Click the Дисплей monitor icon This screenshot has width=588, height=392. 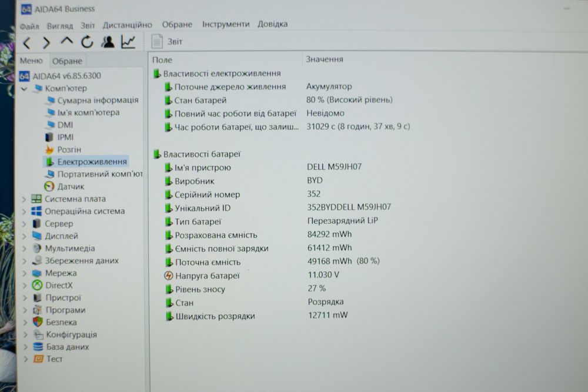36,236
